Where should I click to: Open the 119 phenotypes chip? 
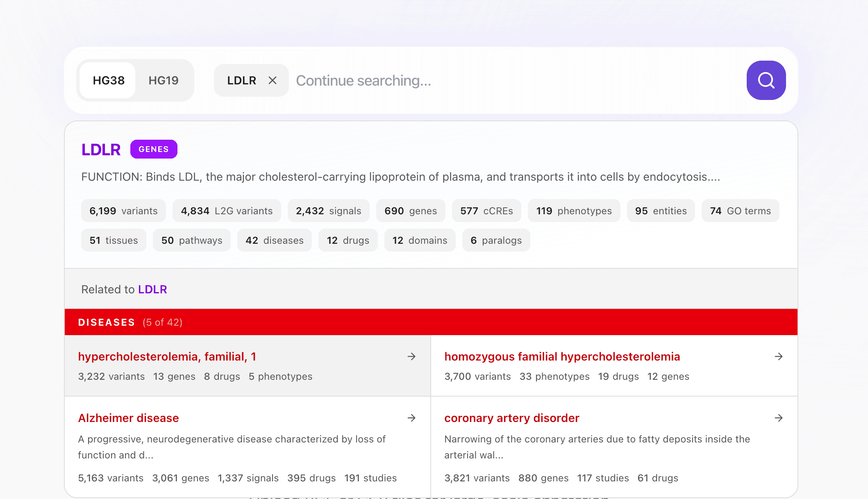pyautogui.click(x=574, y=211)
